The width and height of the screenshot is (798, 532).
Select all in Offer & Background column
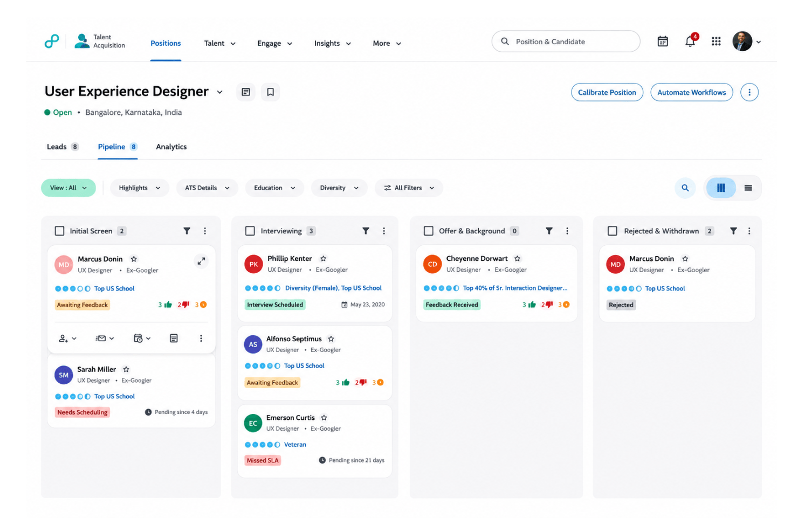pos(429,231)
